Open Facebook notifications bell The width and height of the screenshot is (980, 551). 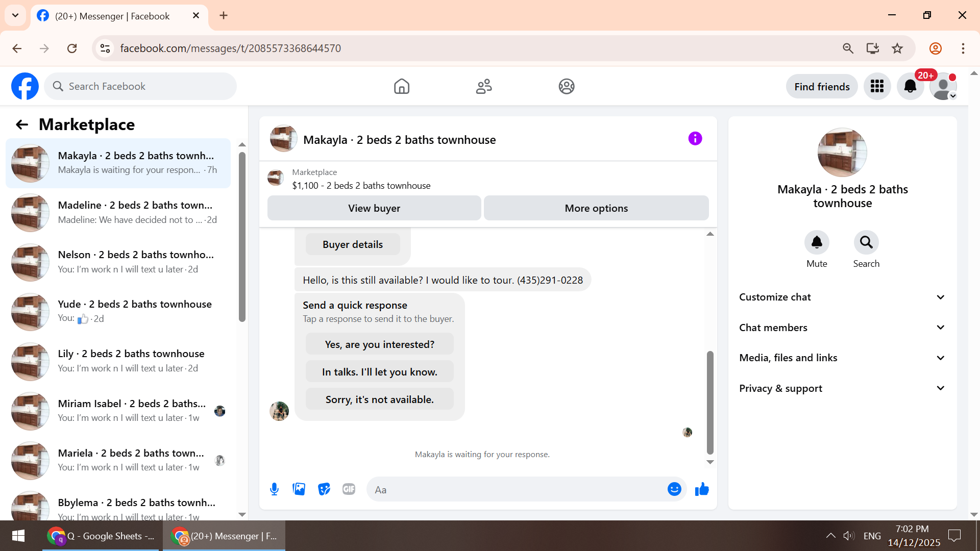point(910,87)
